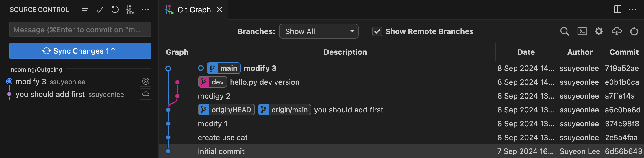Open the Git Graph search (magnifier) icon
This screenshot has height=158, width=644.
point(565,31)
